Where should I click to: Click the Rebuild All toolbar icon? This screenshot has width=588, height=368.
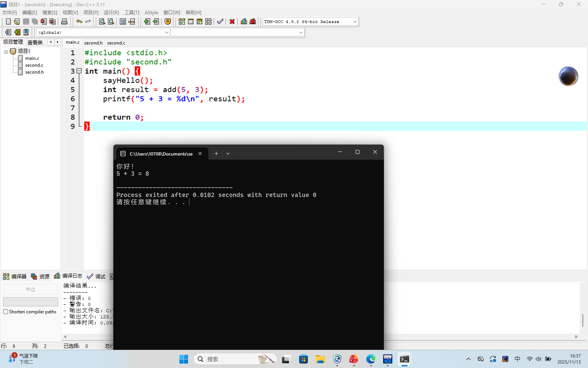[208, 22]
